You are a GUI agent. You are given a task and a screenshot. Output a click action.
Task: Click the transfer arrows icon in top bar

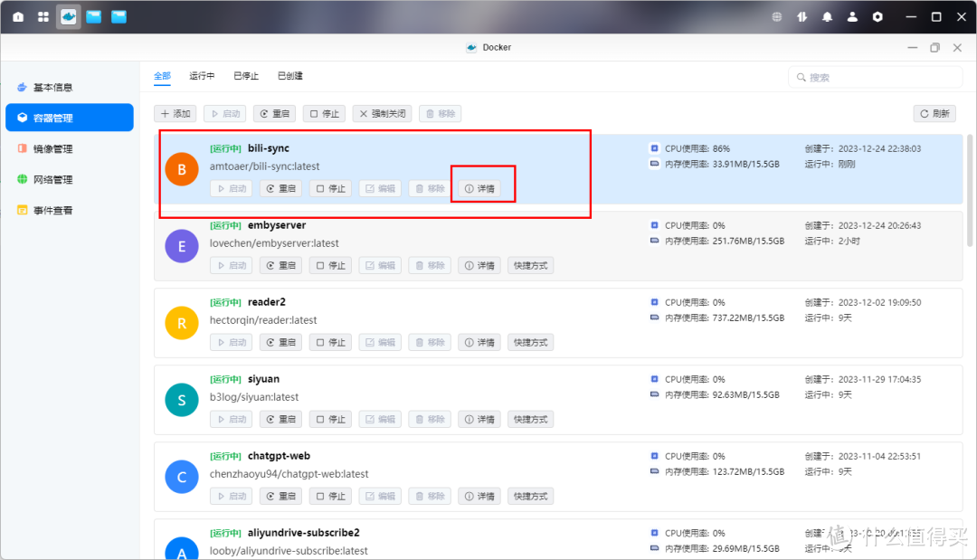click(x=802, y=17)
